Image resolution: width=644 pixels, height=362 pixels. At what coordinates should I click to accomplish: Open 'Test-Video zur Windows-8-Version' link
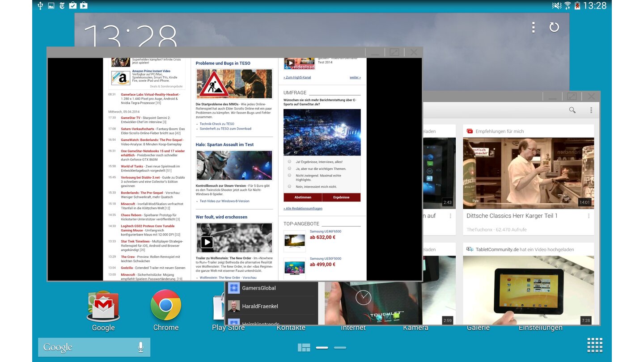pos(225,201)
